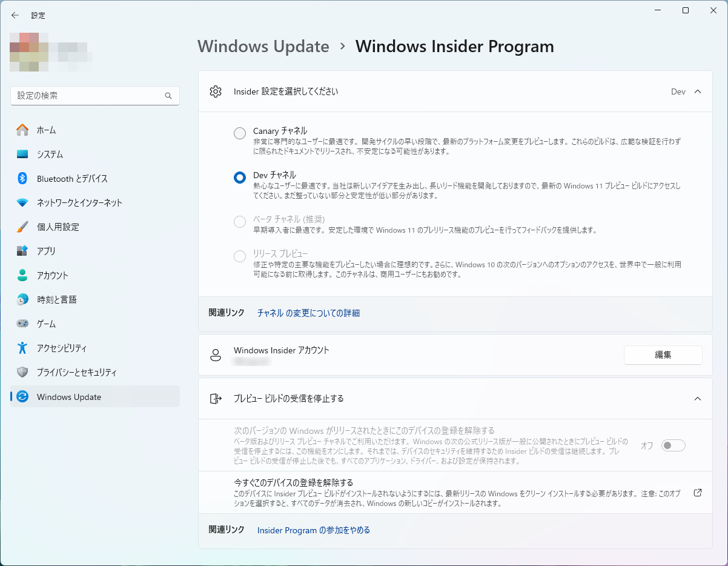
Task: Click the exit icon beside プレビュー ビルドの受信を停止する
Action: point(216,399)
